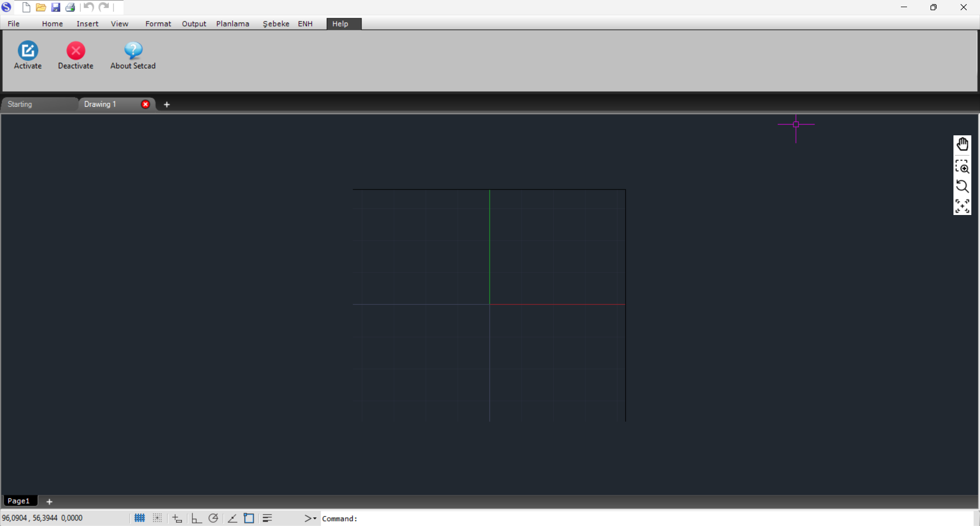Click the coordinates readout 96,0904 , 56,3944

pyautogui.click(x=42, y=518)
